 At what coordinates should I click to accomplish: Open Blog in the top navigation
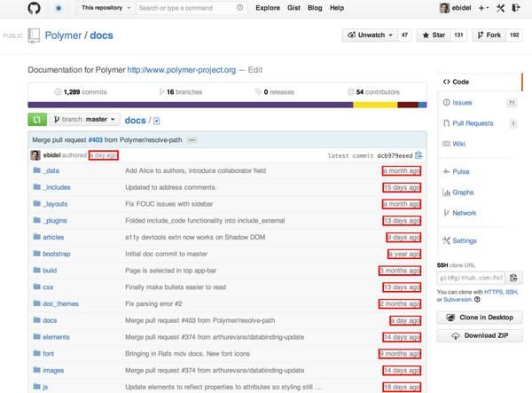point(315,8)
